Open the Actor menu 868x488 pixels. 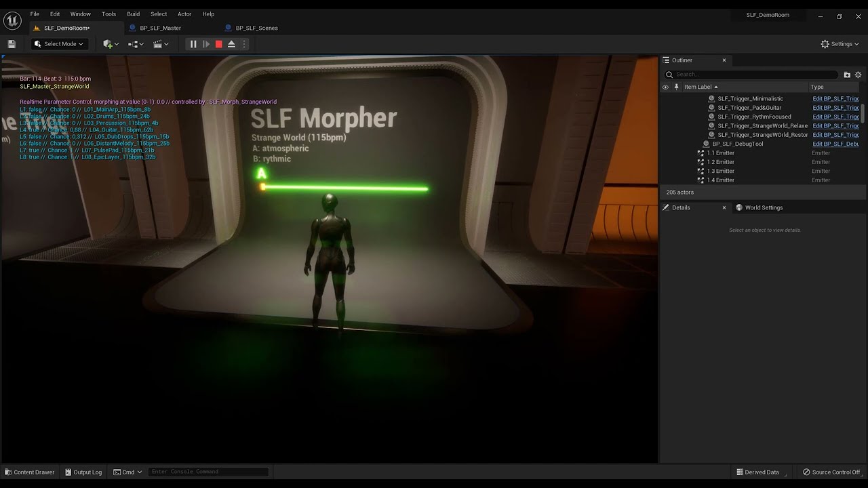(184, 14)
